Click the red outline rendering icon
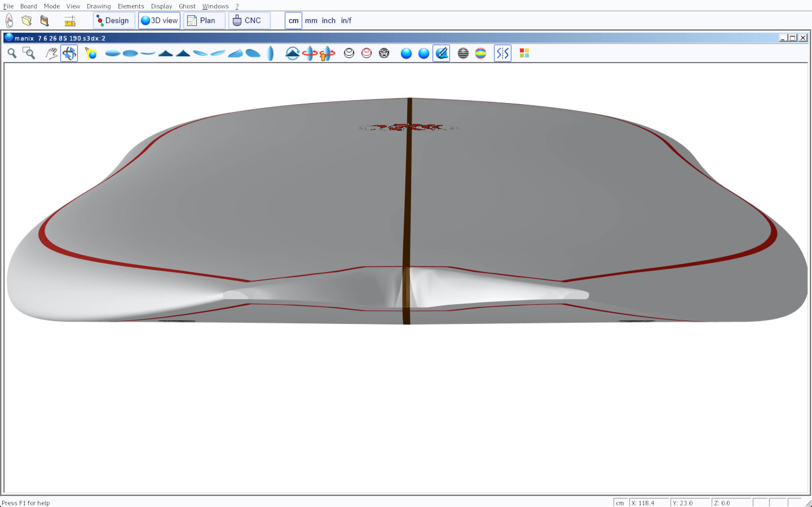Viewport: 812px width, 507px height. 367,53
